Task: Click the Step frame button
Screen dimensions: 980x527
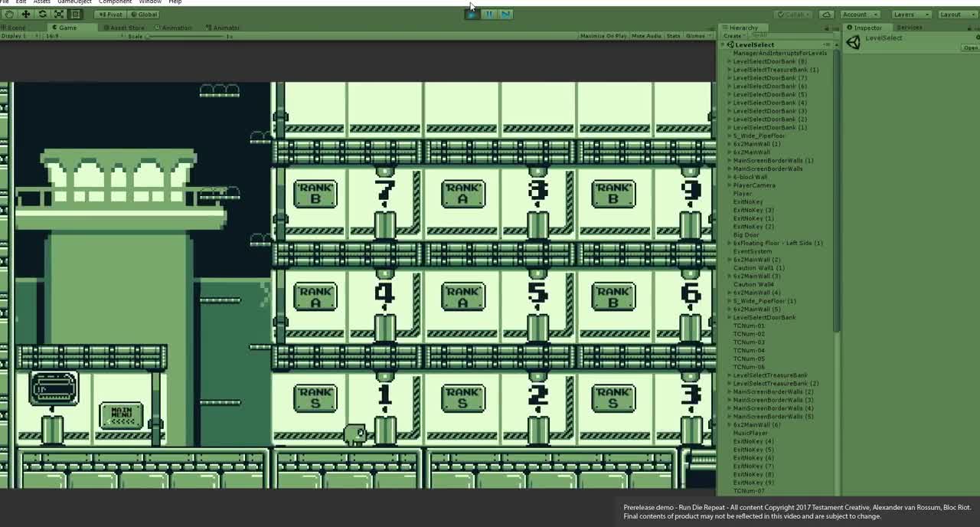Action: pyautogui.click(x=505, y=14)
